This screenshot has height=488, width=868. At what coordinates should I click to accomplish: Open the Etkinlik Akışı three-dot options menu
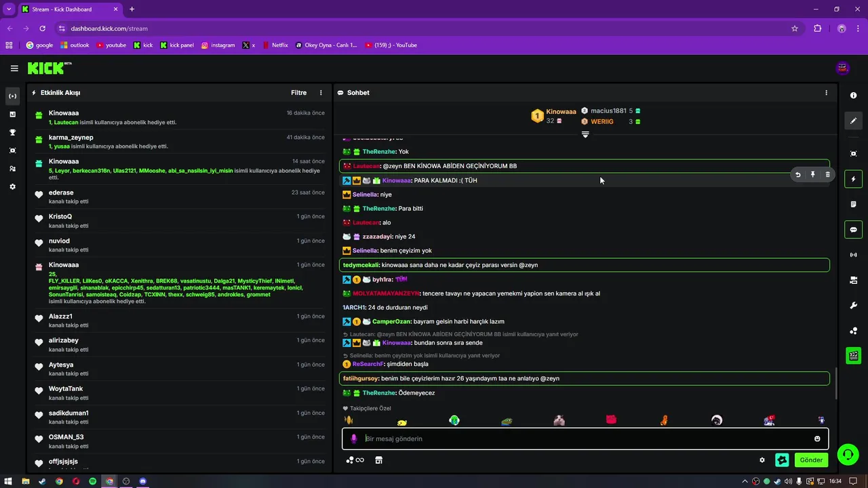tap(321, 93)
